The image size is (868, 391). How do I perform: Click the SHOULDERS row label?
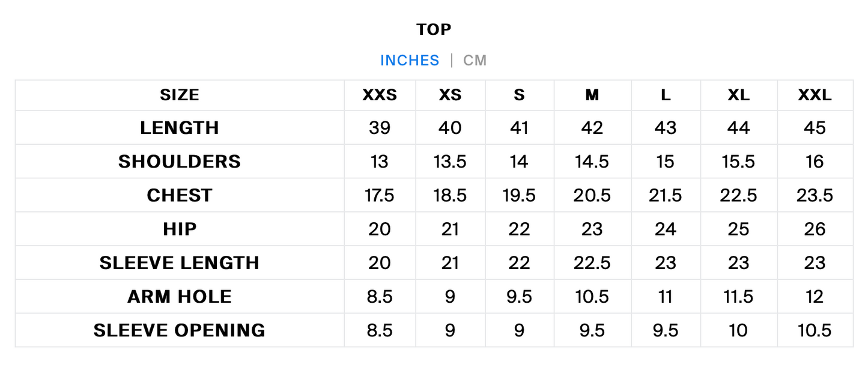[x=180, y=162]
